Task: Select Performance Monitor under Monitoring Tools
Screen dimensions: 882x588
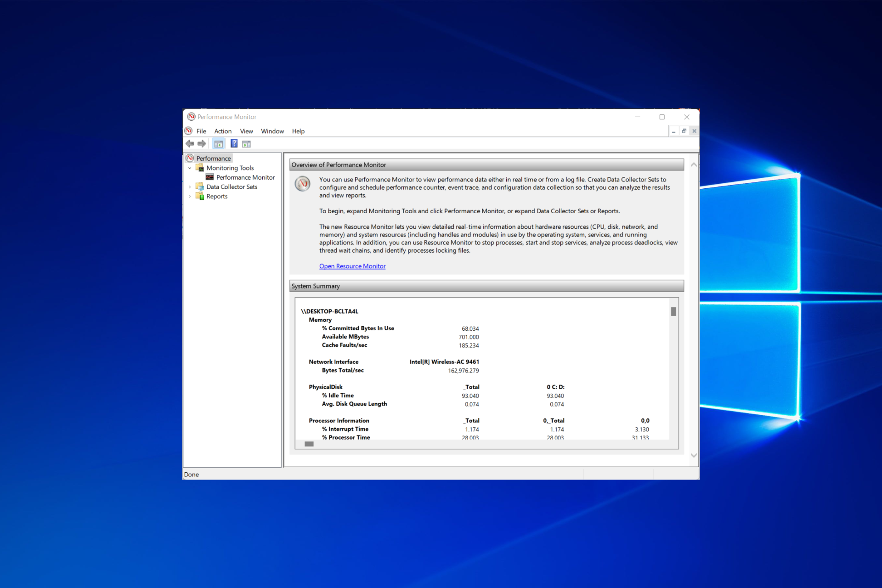Action: [244, 176]
